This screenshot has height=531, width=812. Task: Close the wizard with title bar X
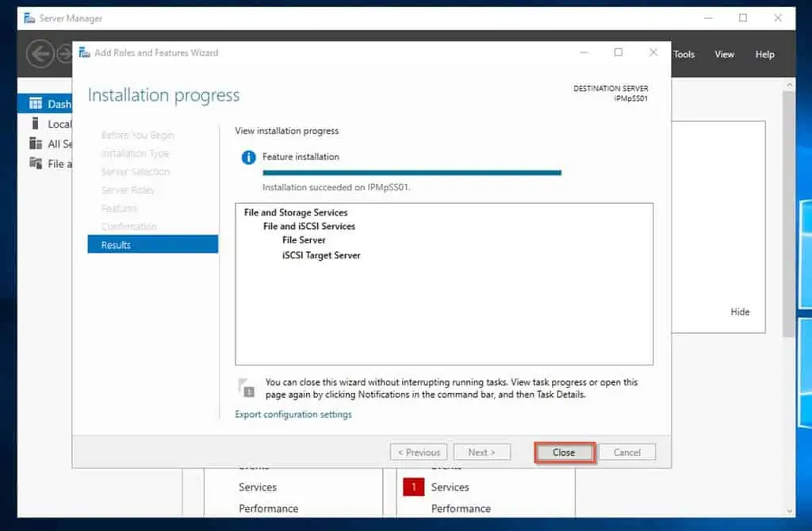pyautogui.click(x=653, y=52)
